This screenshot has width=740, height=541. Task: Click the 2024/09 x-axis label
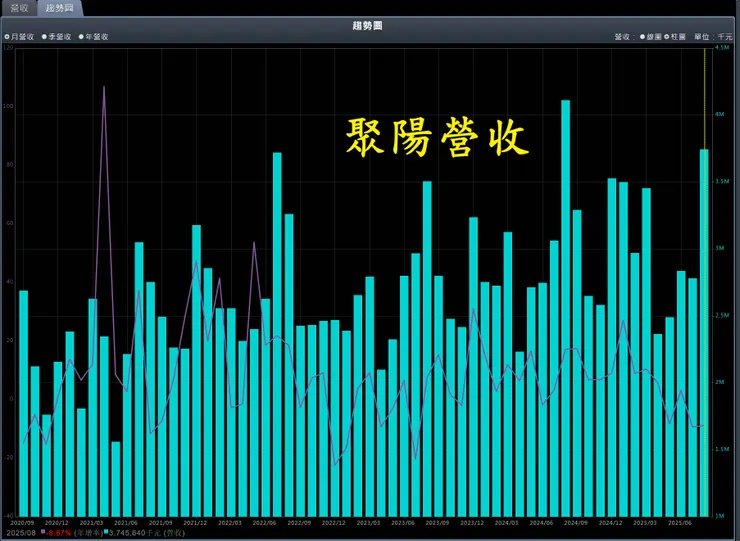coord(576,523)
